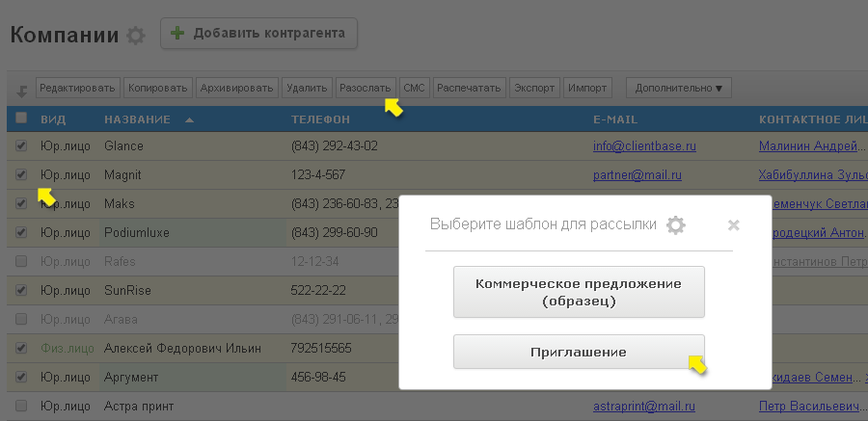Click the down arrow icon left of Редактировать
Viewport: 868px width, 421px height.
pyautogui.click(x=21, y=90)
